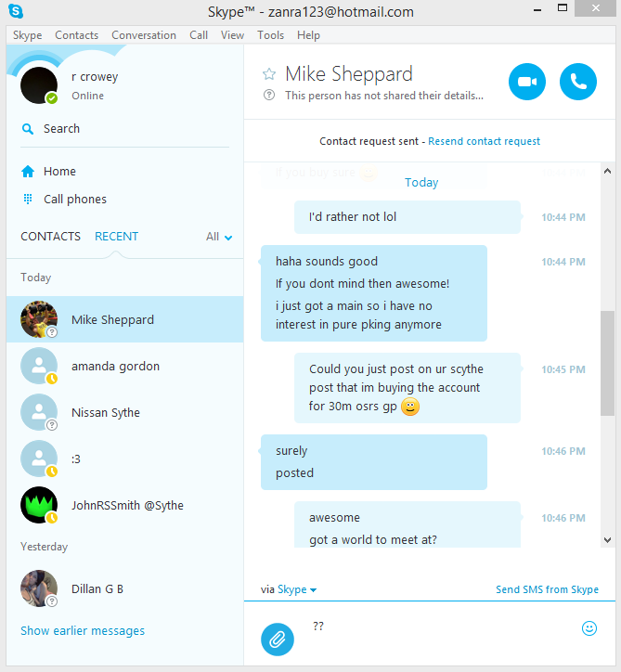Image resolution: width=621 pixels, height=672 pixels.
Task: Open the Call phones dial pad
Action: pyautogui.click(x=64, y=199)
